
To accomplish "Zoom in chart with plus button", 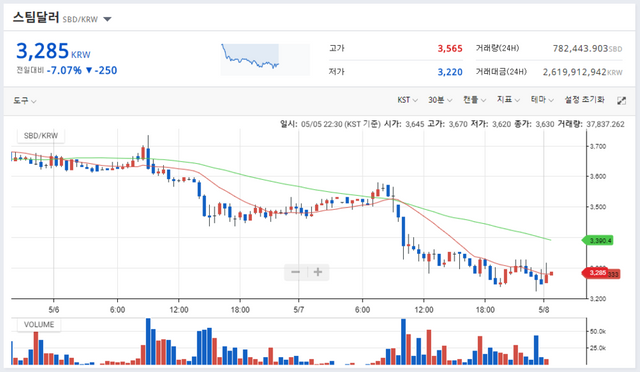I will [x=318, y=272].
